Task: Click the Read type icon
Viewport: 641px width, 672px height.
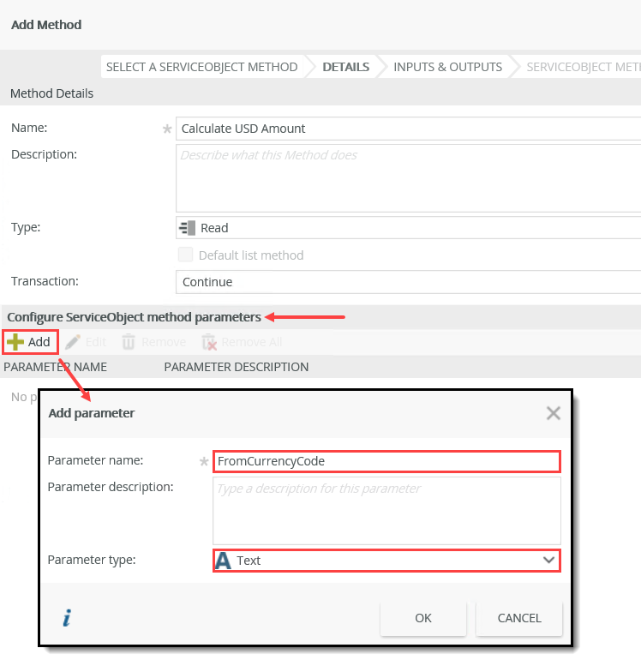Action: (x=187, y=228)
